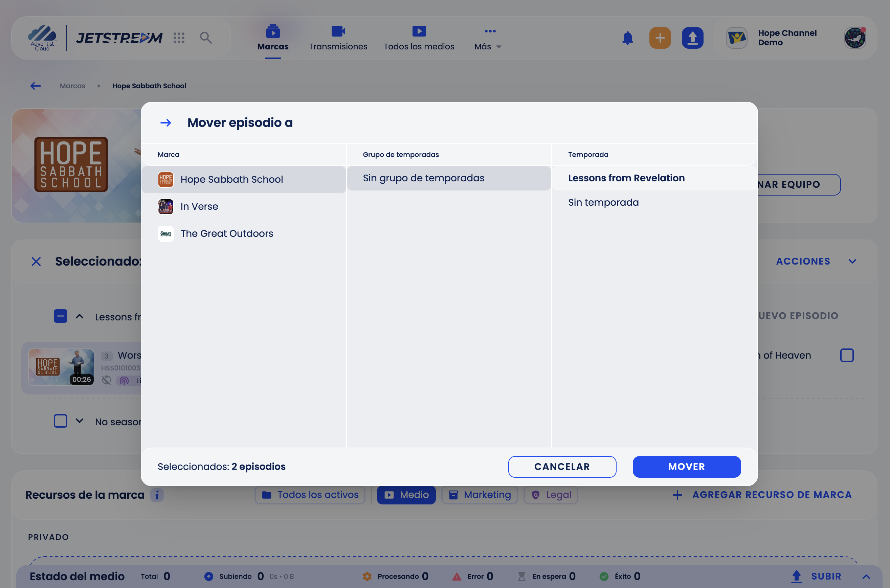The height and width of the screenshot is (588, 890).
Task: Click SUBIR in the media status bar
Action: click(816, 576)
